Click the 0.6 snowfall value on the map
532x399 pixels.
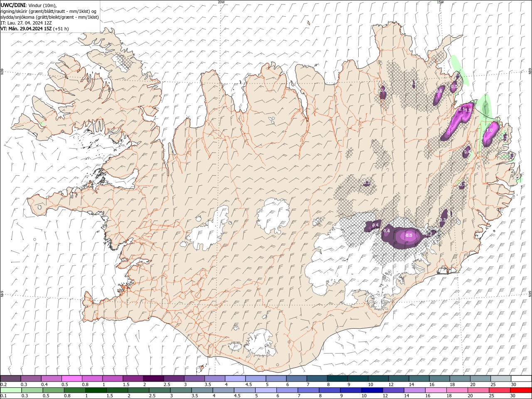point(439,91)
